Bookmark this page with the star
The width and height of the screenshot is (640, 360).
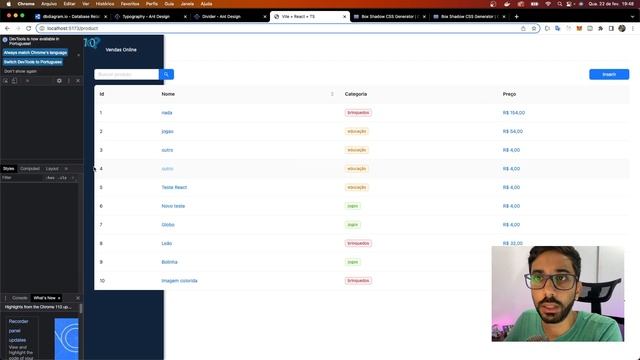pyautogui.click(x=533, y=28)
